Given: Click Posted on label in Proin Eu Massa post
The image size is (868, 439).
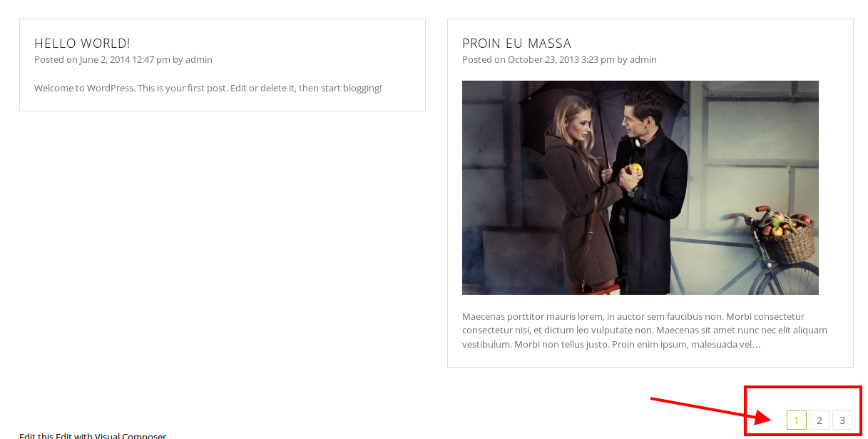Looking at the screenshot, I should click(484, 60).
